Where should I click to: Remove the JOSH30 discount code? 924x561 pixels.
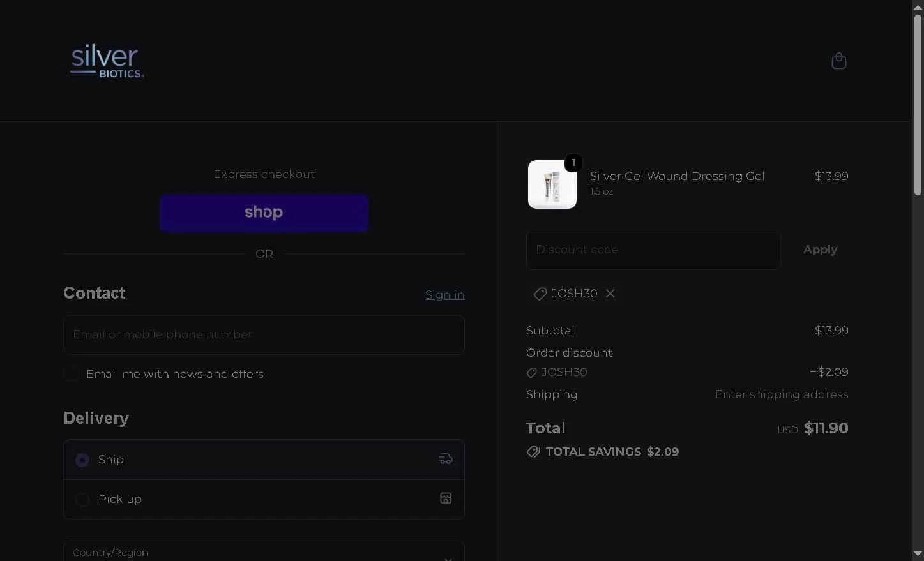[610, 294]
